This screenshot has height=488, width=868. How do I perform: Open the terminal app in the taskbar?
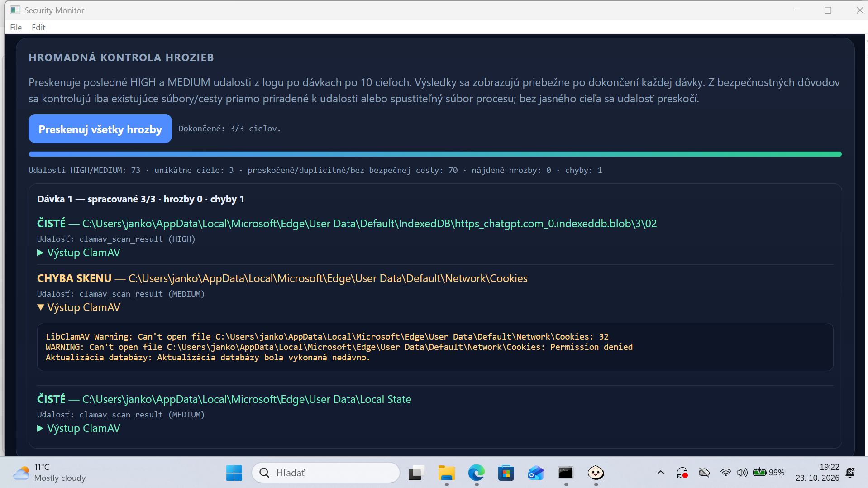point(566,473)
